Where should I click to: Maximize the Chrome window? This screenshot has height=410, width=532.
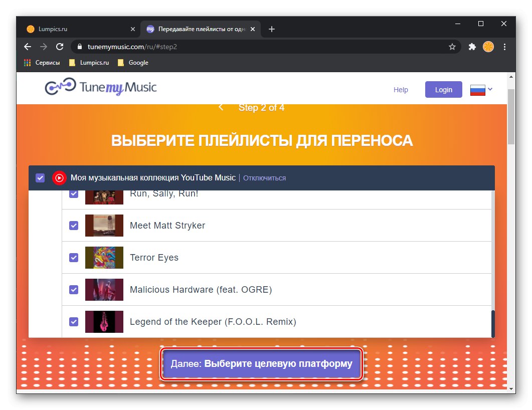click(481, 24)
